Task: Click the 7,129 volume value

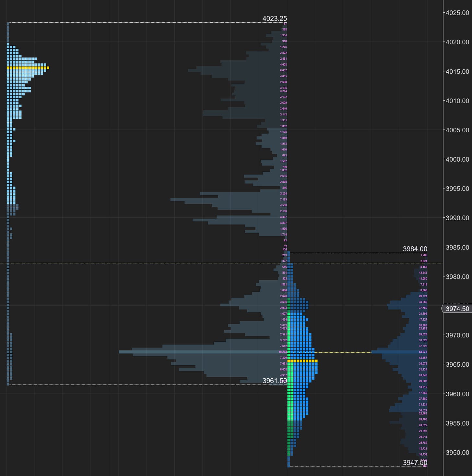Action: [x=283, y=200]
